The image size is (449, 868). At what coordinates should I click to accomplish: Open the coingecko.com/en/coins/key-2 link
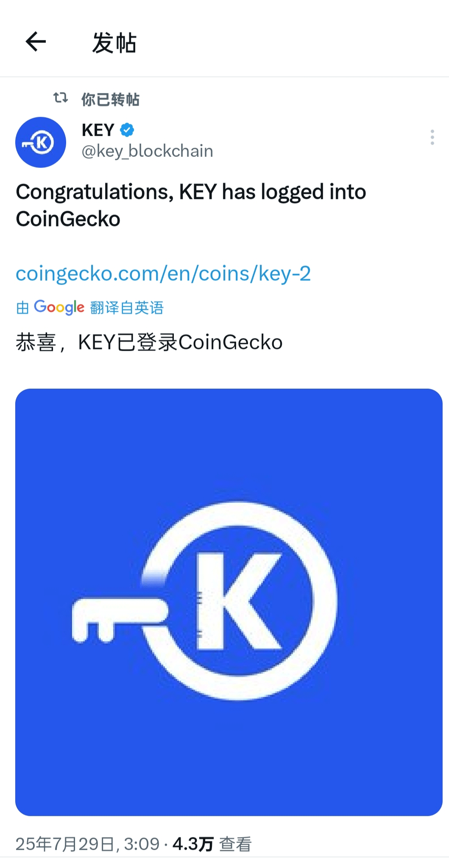[163, 274]
